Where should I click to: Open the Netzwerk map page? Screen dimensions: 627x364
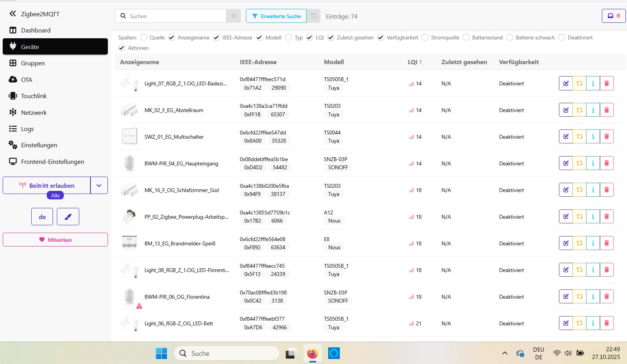click(55, 113)
